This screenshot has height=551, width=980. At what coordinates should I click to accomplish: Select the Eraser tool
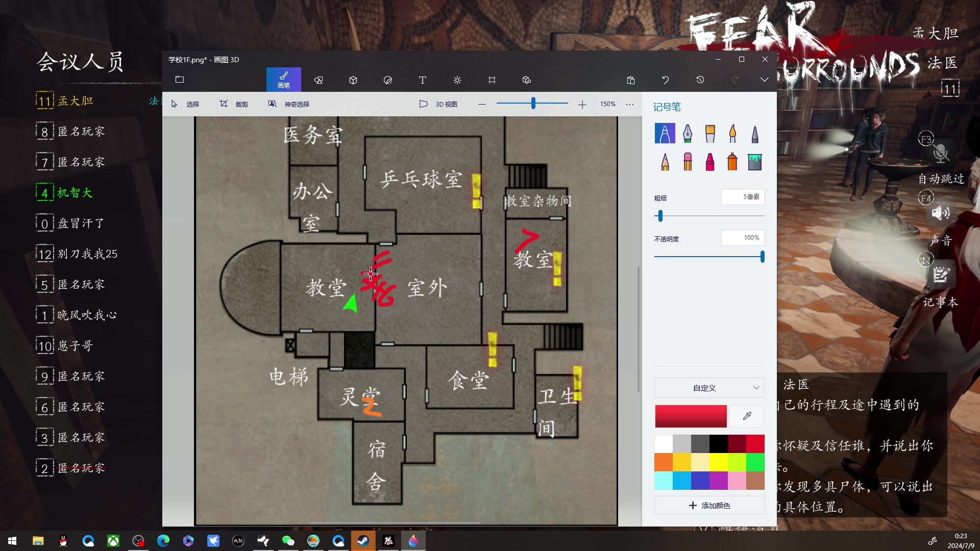[688, 162]
